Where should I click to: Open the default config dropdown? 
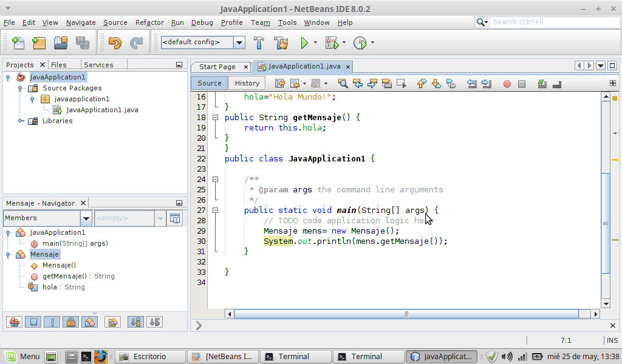pyautogui.click(x=239, y=42)
